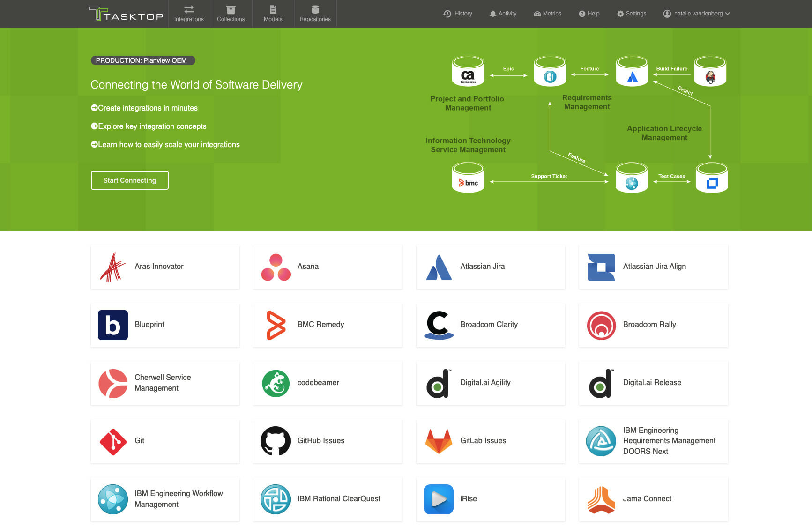Click the Digital.ai Agility logo icon
This screenshot has width=812, height=527.
[439, 383]
